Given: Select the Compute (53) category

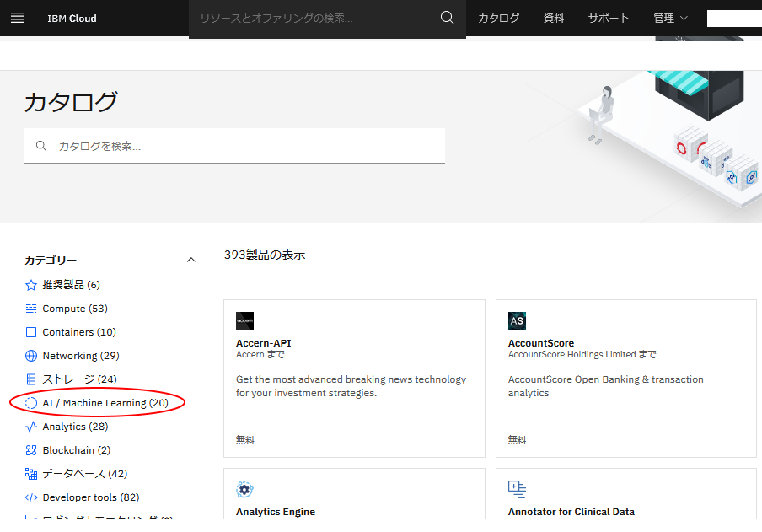Looking at the screenshot, I should (75, 309).
